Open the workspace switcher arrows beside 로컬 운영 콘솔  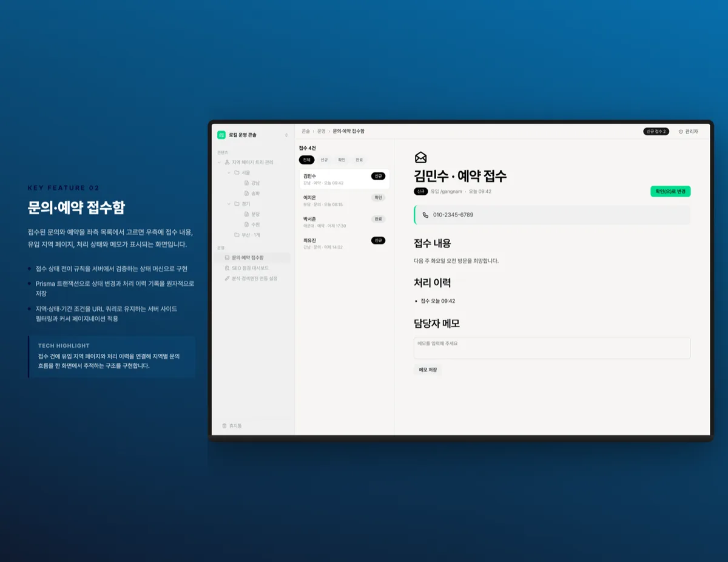[x=286, y=135]
